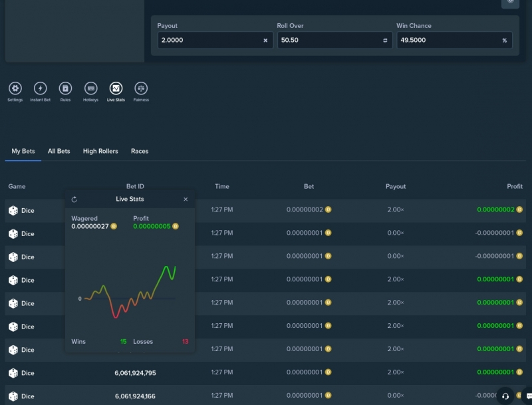This screenshot has width=532, height=405.
Task: Select the My Bets tab
Action: [23, 151]
